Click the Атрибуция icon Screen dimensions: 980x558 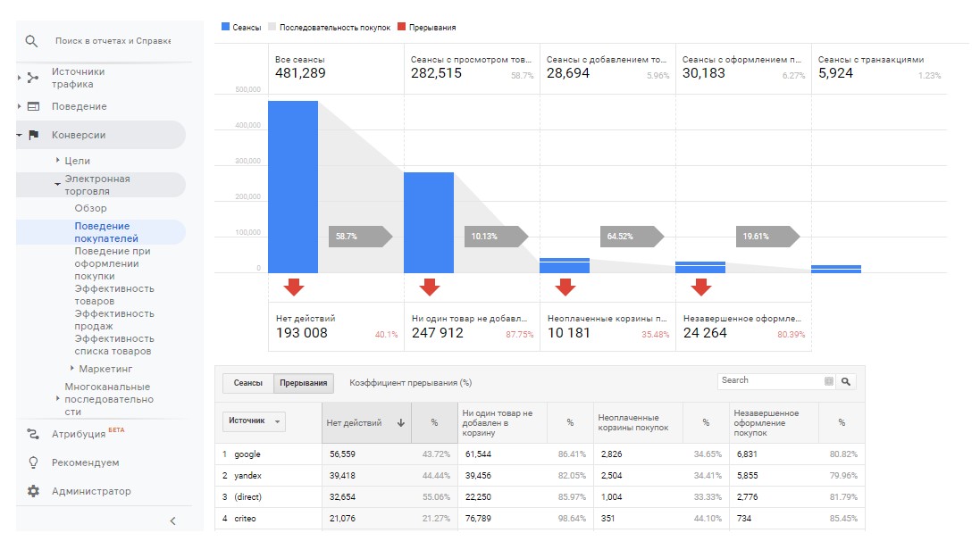click(x=33, y=434)
